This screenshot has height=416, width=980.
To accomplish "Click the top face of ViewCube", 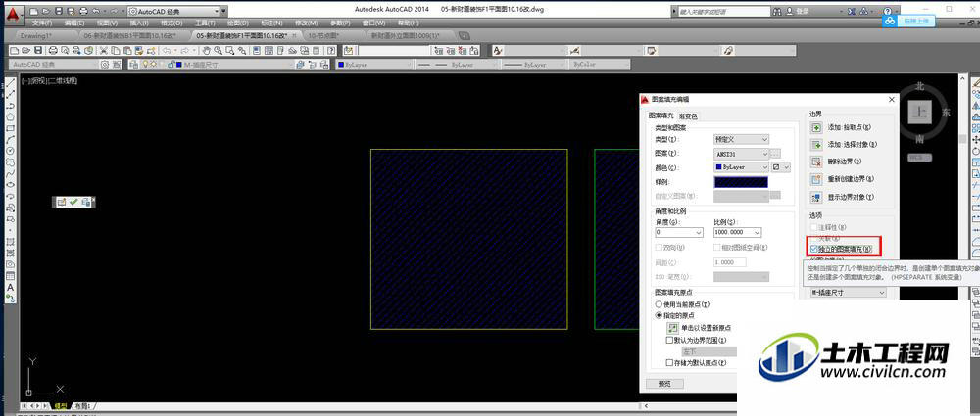I will click(x=919, y=113).
